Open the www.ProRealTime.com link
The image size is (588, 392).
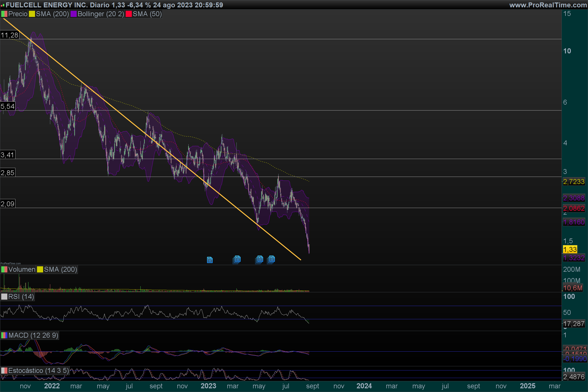click(x=548, y=5)
